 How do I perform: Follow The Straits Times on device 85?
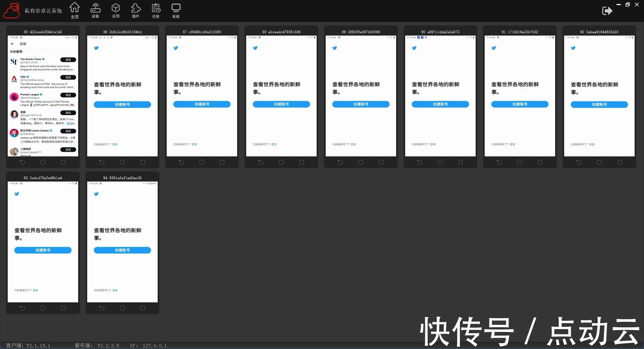coord(68,60)
